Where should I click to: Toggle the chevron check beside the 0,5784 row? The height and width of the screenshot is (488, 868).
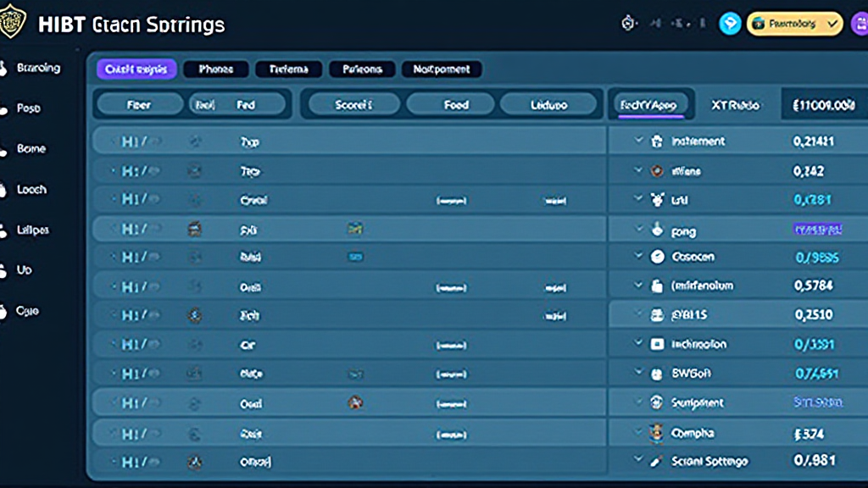pyautogui.click(x=639, y=286)
